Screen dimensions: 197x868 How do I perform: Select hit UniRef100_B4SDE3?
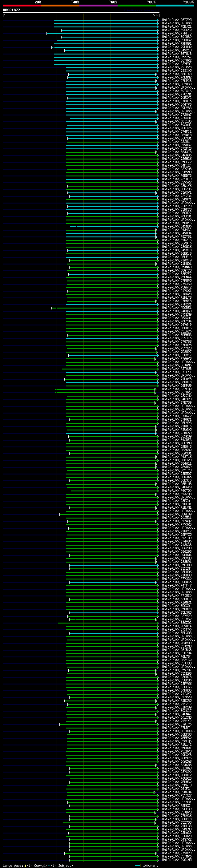coord(176,440)
